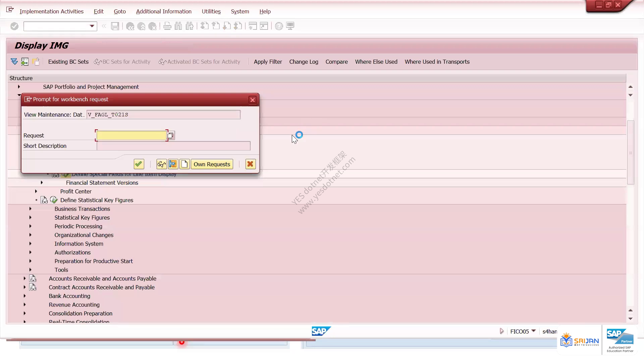This screenshot has height=362, width=644.
Task: Open the command field dropdown
Action: point(92,26)
